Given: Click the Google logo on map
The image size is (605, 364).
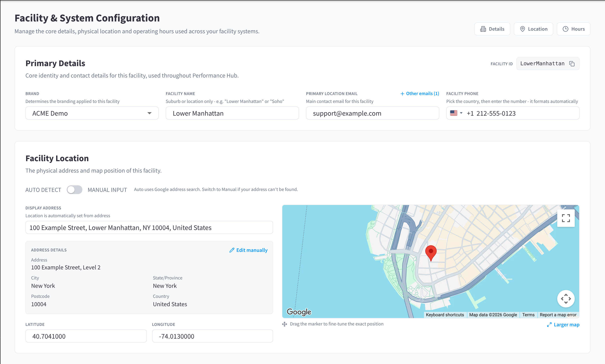Looking at the screenshot, I should click(299, 312).
